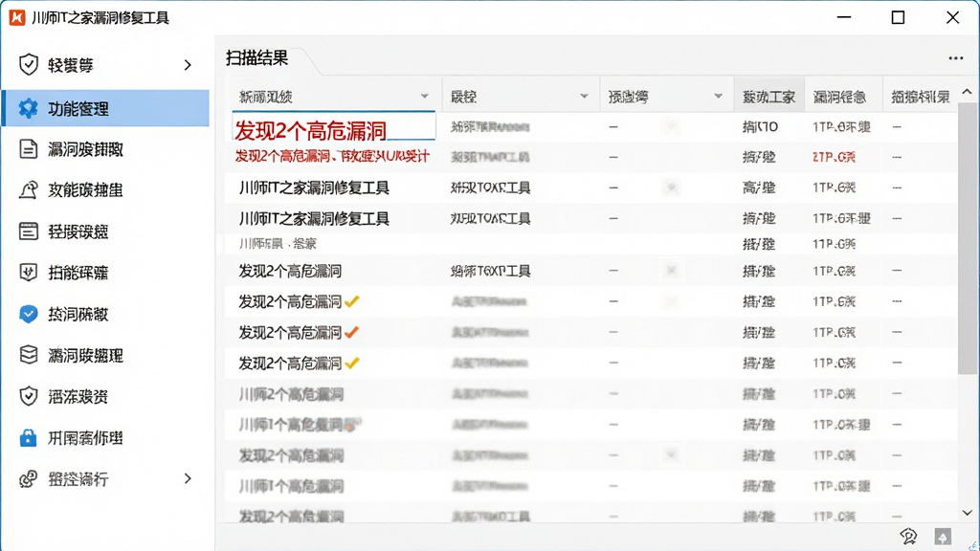The height and width of the screenshot is (551, 980).
Task: Click the orange mark on 川师1个高危 row
Action: (352, 425)
